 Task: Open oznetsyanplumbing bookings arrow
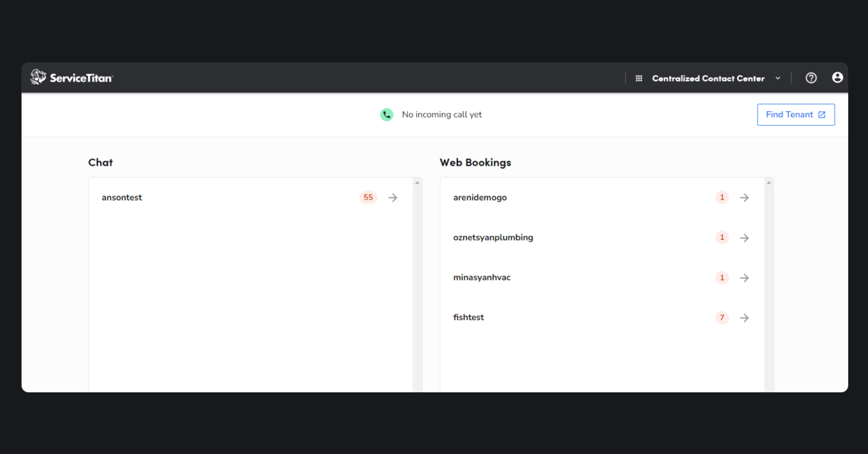pos(744,238)
